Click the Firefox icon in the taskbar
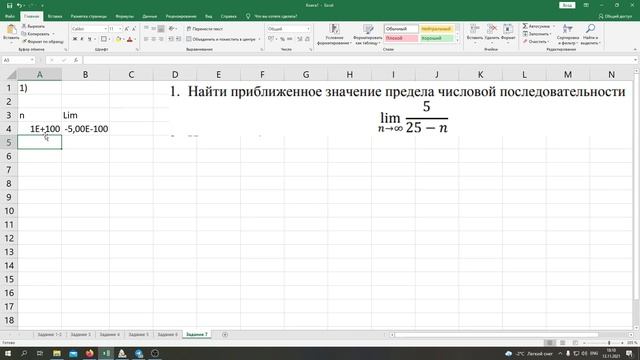Viewport: 640px width, 360px height. click(89, 353)
